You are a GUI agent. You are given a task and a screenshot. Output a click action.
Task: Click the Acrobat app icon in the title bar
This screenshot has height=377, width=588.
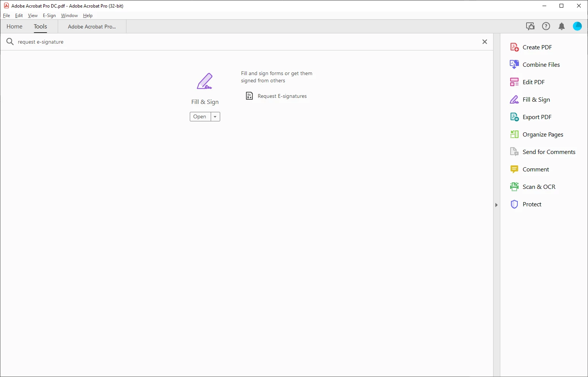(6, 6)
